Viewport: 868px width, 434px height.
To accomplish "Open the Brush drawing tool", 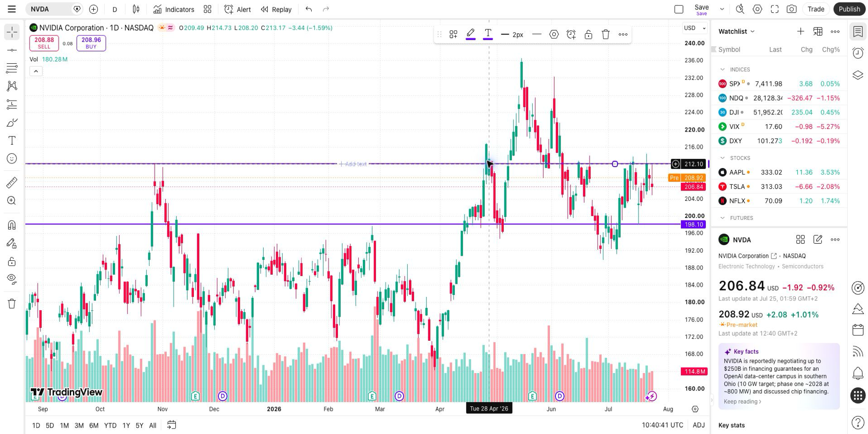I will (12, 122).
